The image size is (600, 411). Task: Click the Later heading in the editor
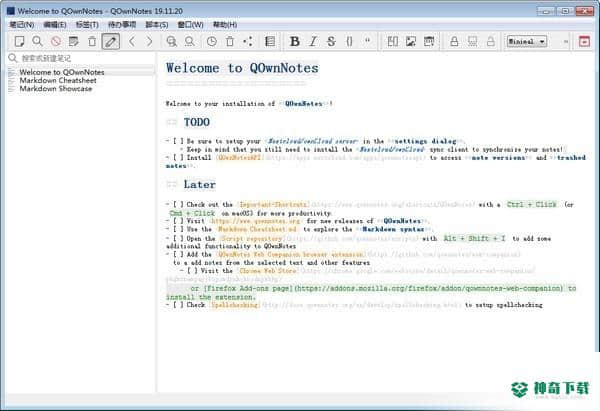(199, 184)
